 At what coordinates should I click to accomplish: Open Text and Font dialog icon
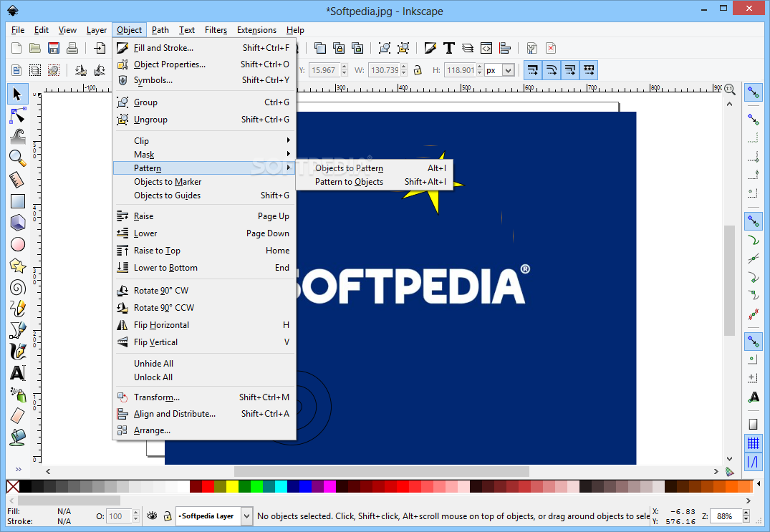coord(449,48)
